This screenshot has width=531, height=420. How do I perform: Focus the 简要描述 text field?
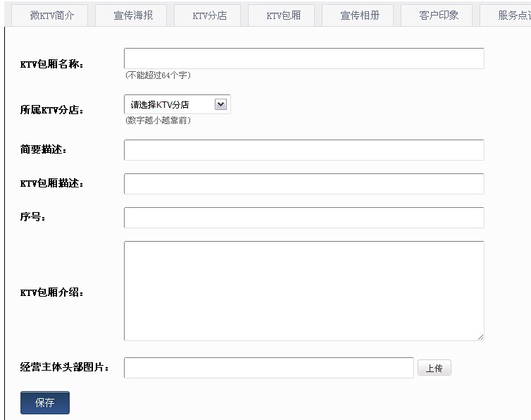tap(304, 150)
